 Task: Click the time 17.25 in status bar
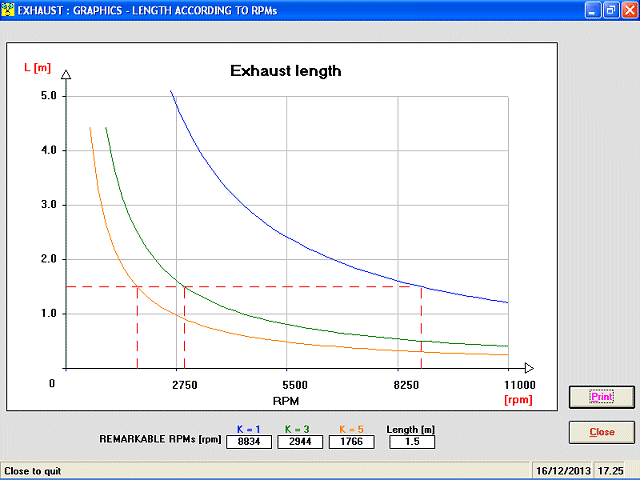click(x=611, y=471)
